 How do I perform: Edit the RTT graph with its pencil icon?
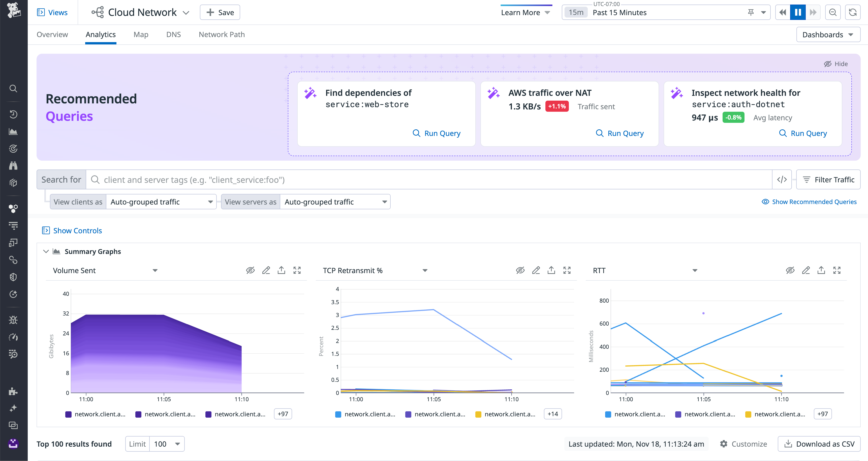pyautogui.click(x=806, y=270)
